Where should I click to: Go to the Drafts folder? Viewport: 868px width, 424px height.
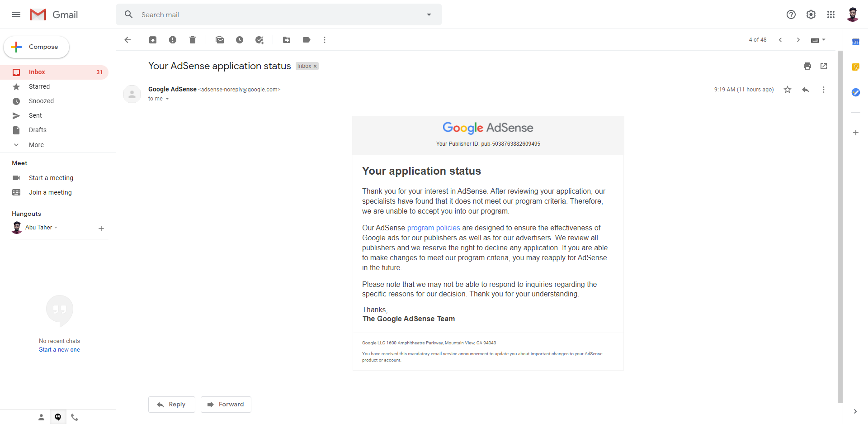[38, 130]
